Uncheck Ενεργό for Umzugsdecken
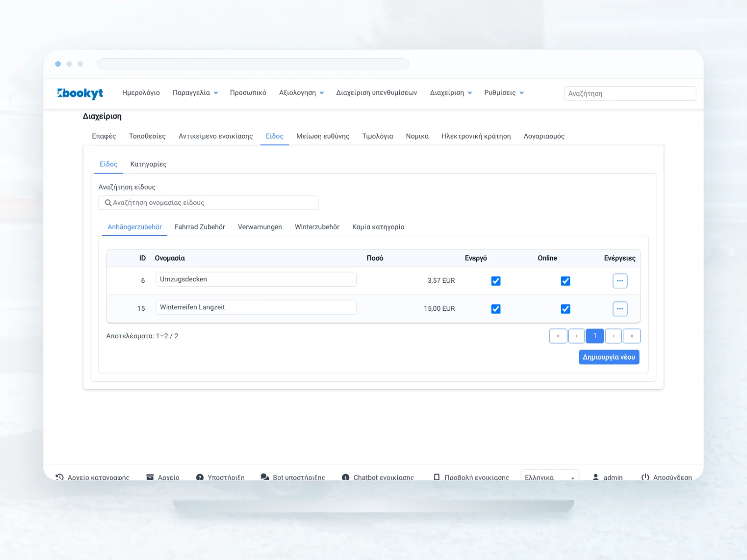This screenshot has height=560, width=747. (x=496, y=281)
